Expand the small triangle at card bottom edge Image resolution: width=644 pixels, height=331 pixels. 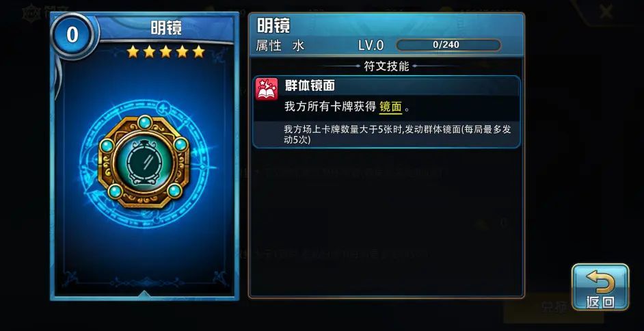[x=144, y=293]
